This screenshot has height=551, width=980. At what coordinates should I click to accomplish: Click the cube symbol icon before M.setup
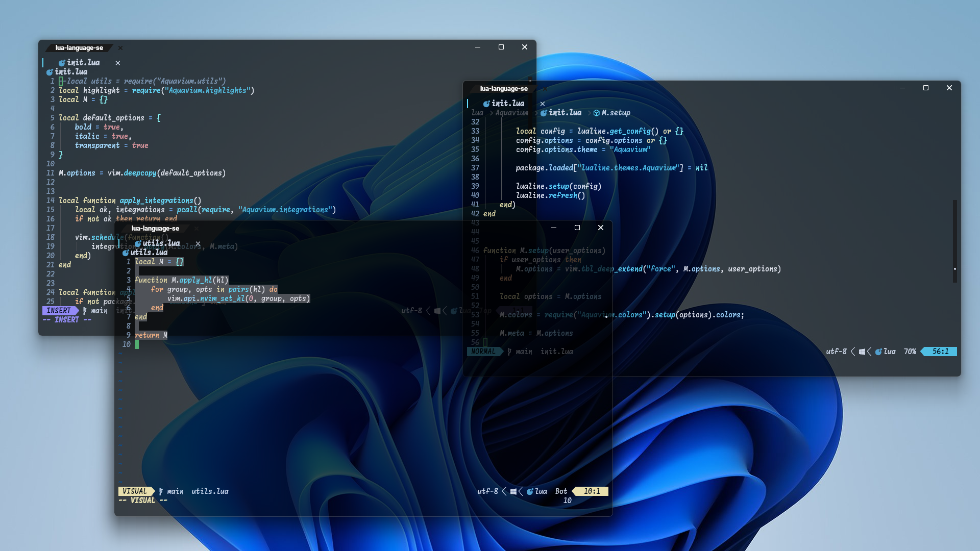point(596,113)
